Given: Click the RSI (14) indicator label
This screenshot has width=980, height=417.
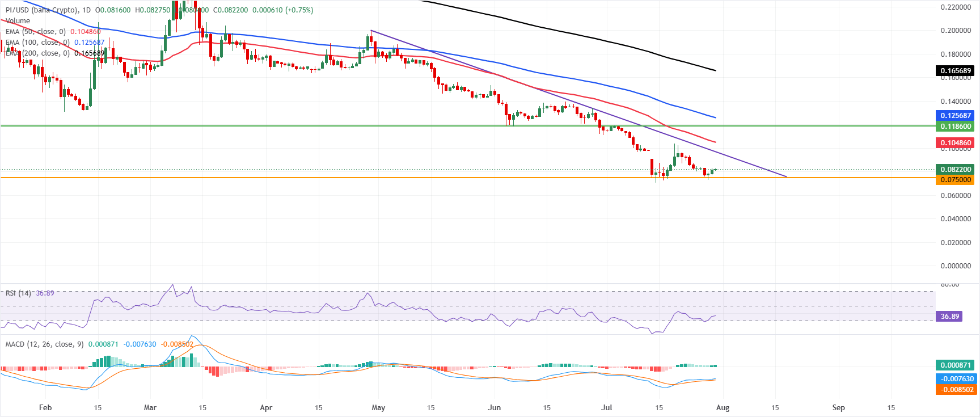Looking at the screenshot, I should point(18,293).
